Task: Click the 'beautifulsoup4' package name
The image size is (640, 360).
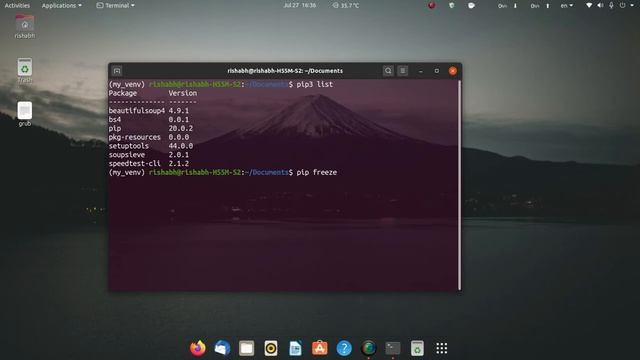Action: click(137, 111)
